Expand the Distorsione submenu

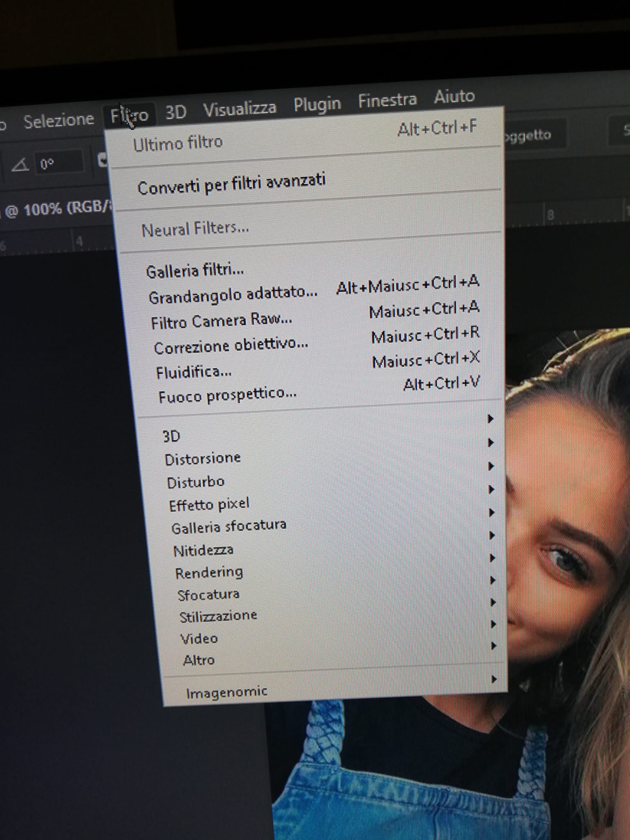pos(329,451)
